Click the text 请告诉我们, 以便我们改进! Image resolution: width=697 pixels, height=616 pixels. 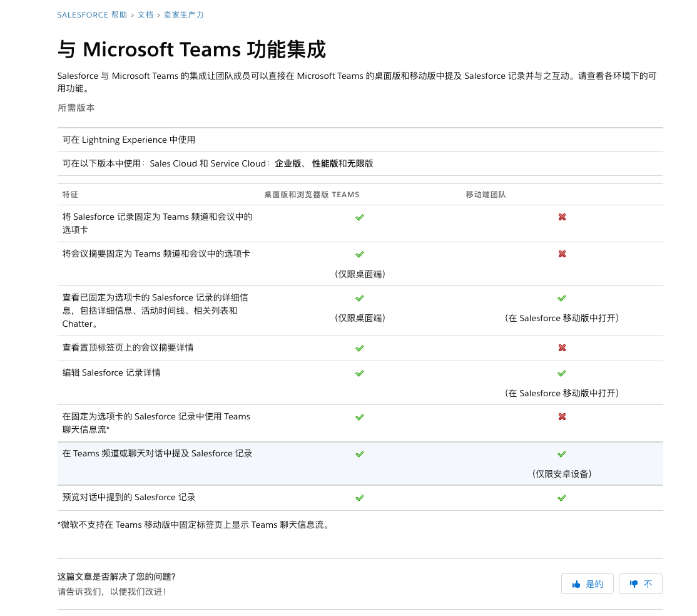click(112, 592)
